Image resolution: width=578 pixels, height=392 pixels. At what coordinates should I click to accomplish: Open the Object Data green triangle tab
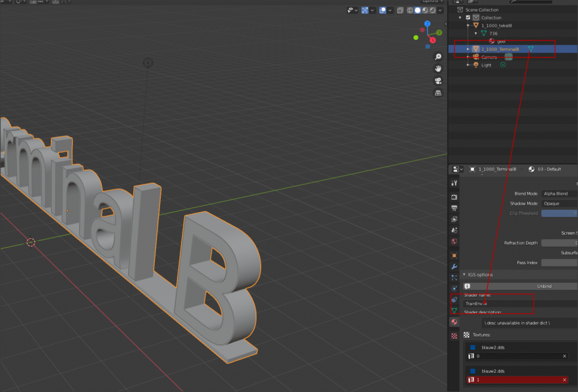pos(454,310)
